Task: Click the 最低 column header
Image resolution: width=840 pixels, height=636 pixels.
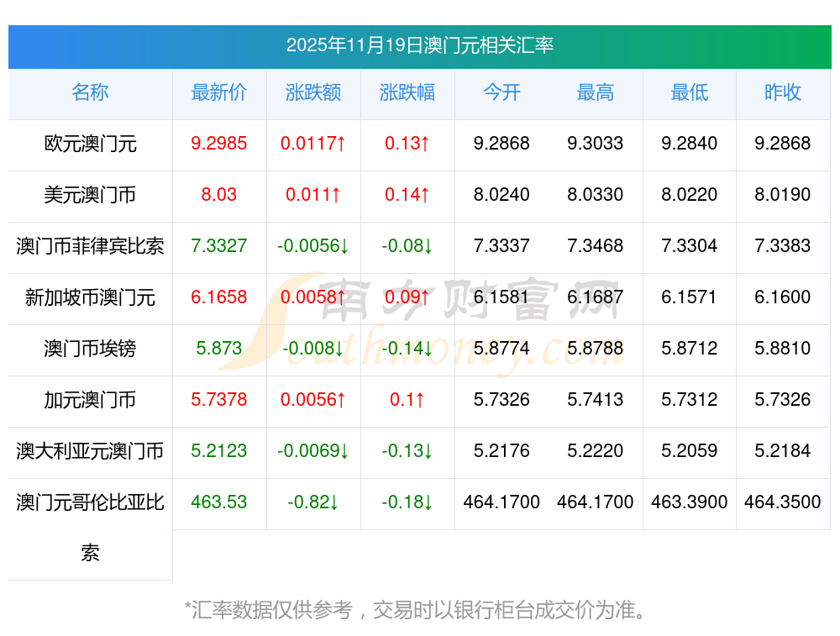Action: coord(689,92)
